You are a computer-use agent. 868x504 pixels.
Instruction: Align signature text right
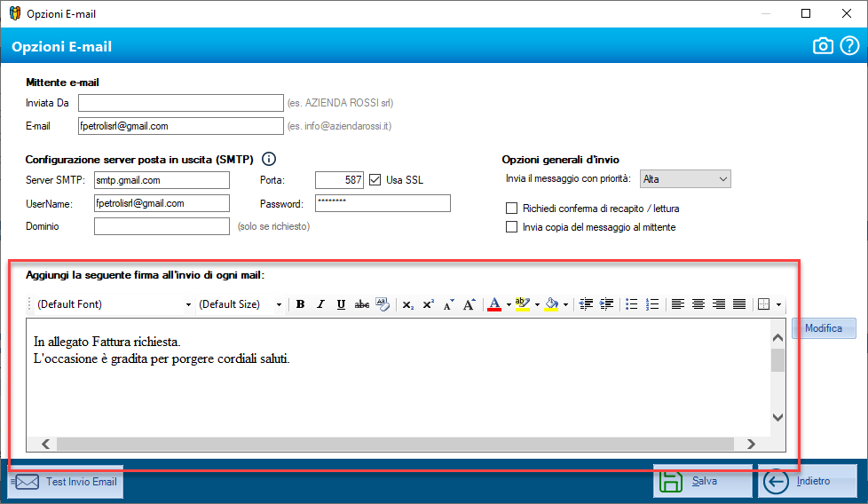pos(719,304)
